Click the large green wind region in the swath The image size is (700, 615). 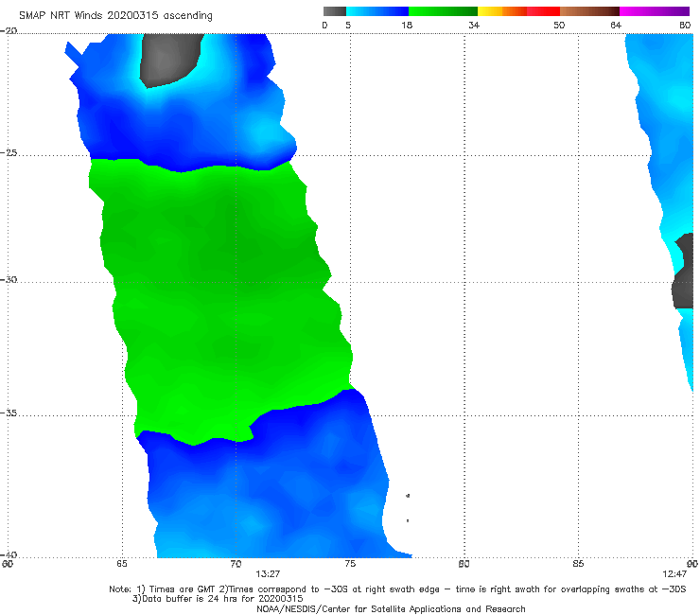[x=223, y=299]
